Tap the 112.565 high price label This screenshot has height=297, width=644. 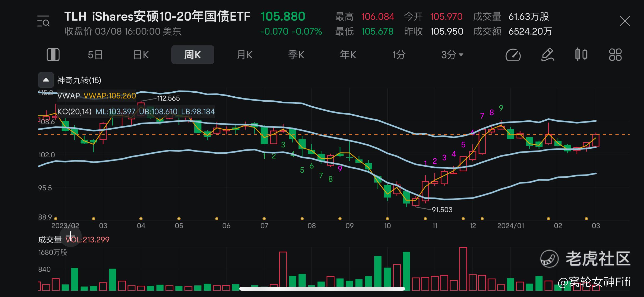pos(168,98)
